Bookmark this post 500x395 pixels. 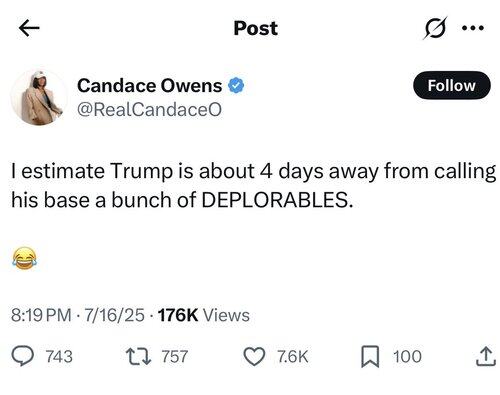(370, 357)
